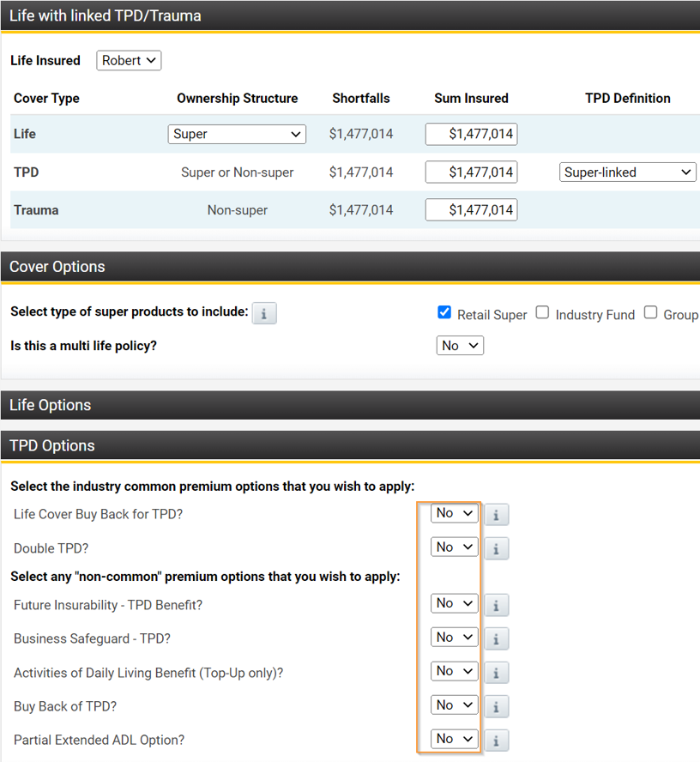This screenshot has width=700, height=762.
Task: Click Business Safeguard TPD info icon
Action: tap(497, 638)
